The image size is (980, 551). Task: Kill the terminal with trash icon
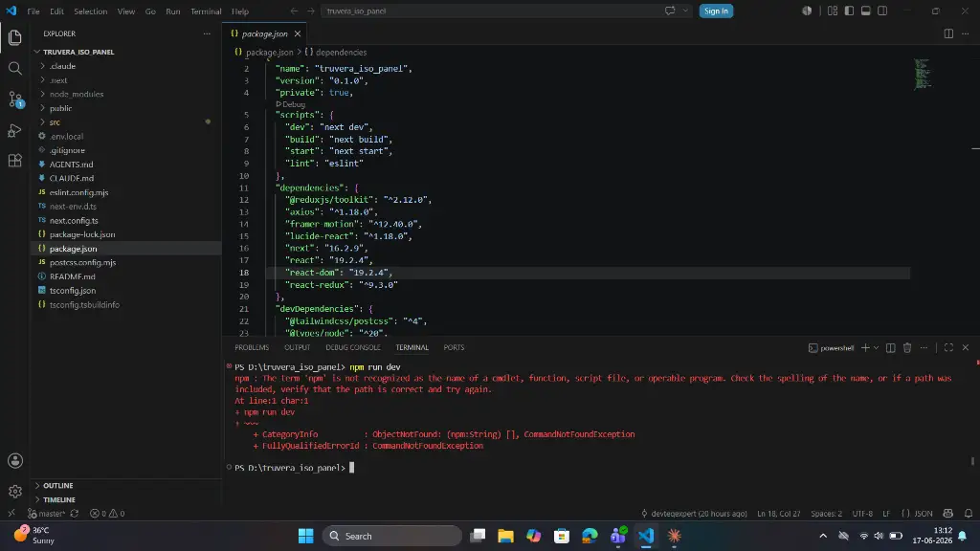907,347
